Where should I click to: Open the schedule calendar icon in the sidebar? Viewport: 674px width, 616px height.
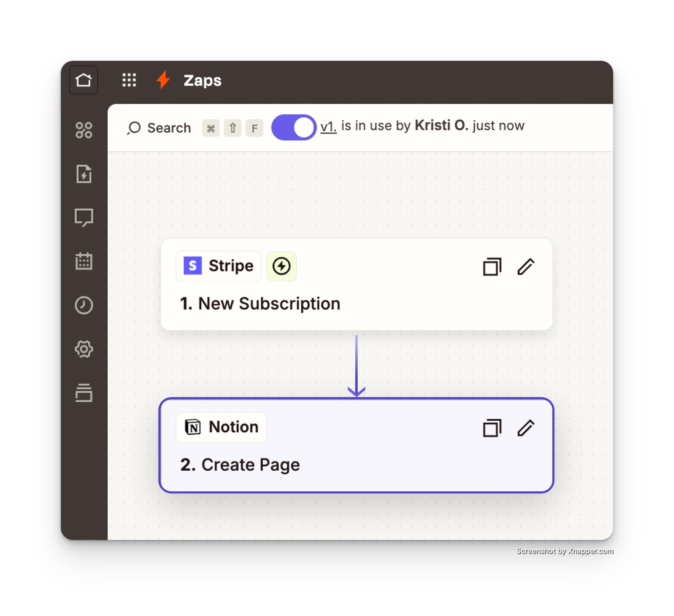tap(84, 261)
